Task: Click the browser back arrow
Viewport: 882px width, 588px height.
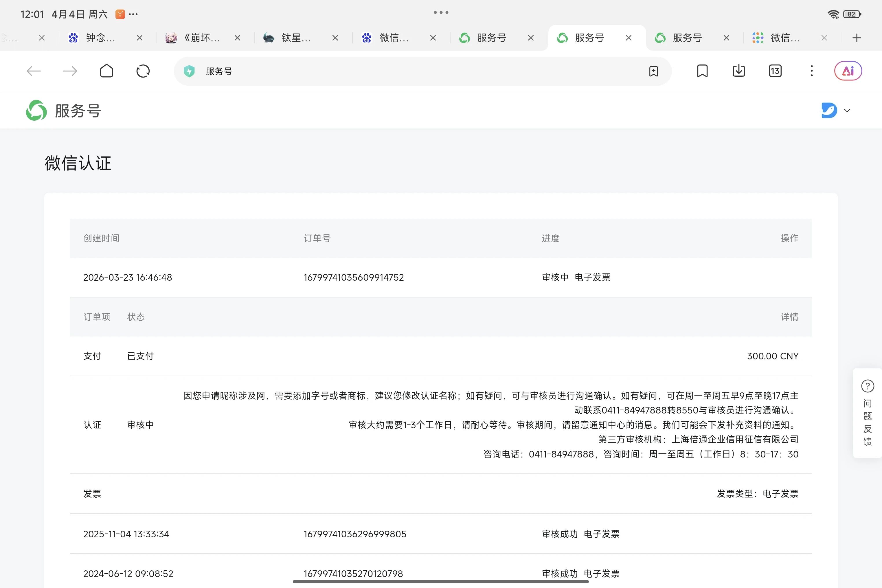Action: click(34, 71)
